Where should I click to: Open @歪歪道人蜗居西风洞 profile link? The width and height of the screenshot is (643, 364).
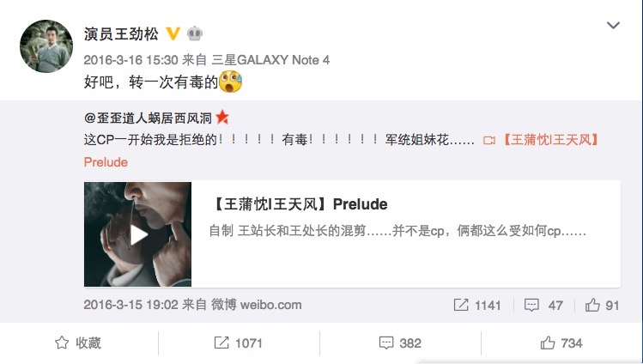148,118
